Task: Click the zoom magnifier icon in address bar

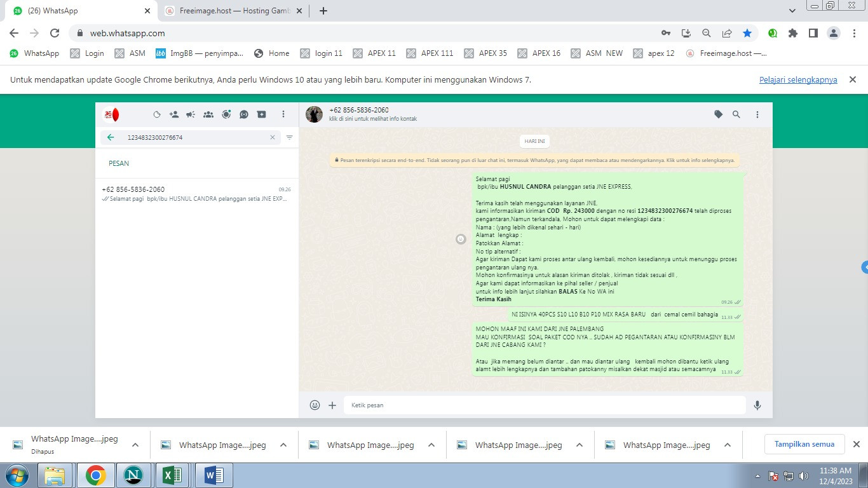Action: pos(706,33)
